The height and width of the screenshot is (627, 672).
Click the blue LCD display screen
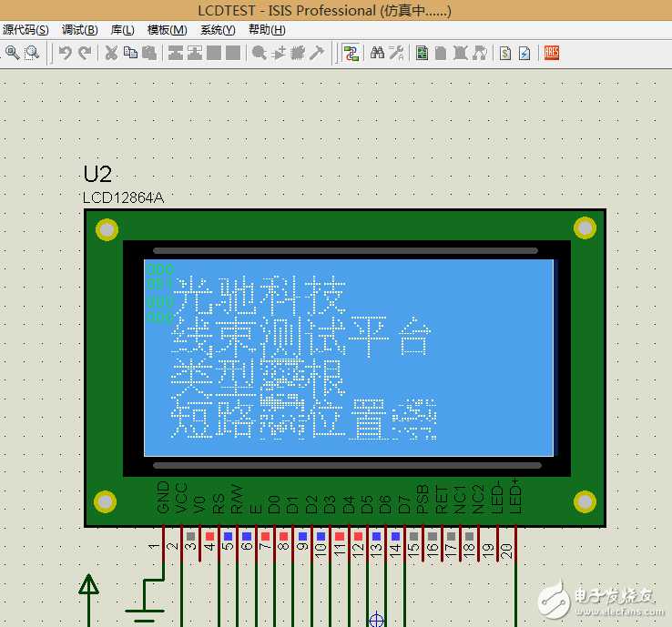point(349,358)
